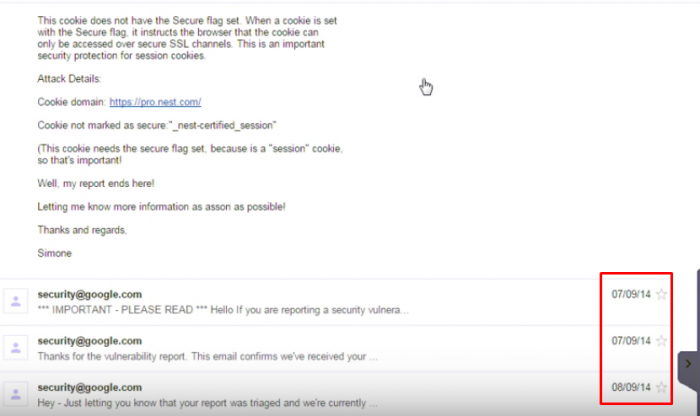Viewport: 700px width, 416px height.
Task: Star the vulnerability report confirmation email
Action: (661, 341)
